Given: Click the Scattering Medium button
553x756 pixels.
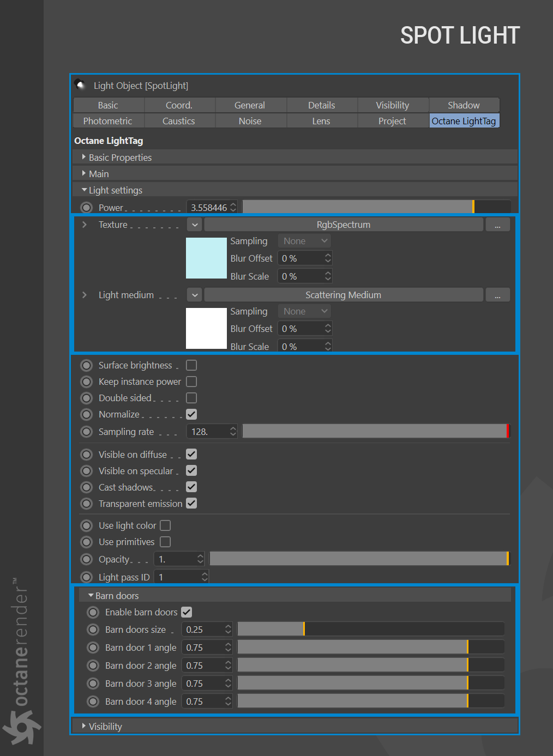Looking at the screenshot, I should click(344, 295).
